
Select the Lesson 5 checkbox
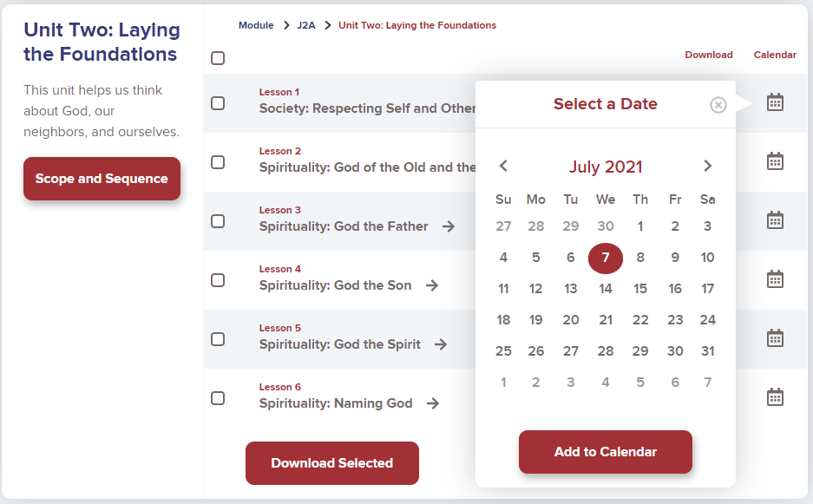[x=218, y=339]
